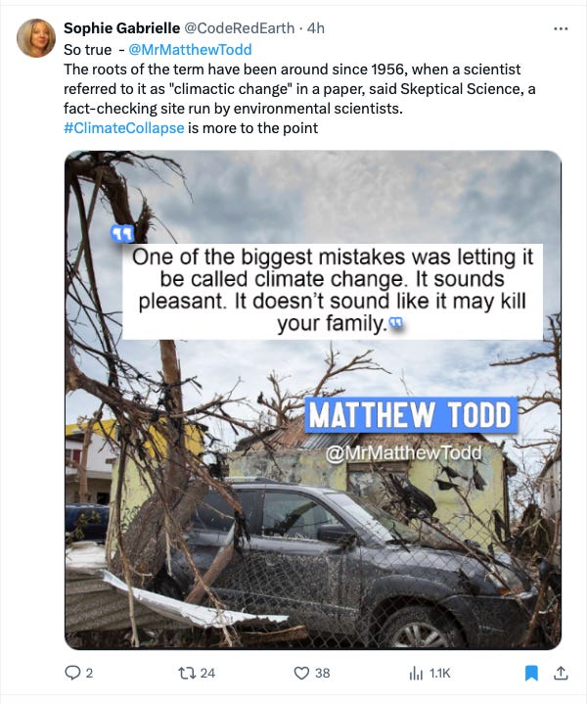Open the share upload icon

pyautogui.click(x=561, y=673)
